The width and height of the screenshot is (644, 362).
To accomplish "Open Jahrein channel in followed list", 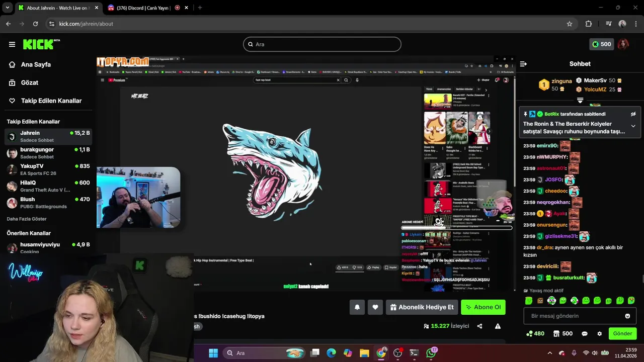I will tap(48, 136).
